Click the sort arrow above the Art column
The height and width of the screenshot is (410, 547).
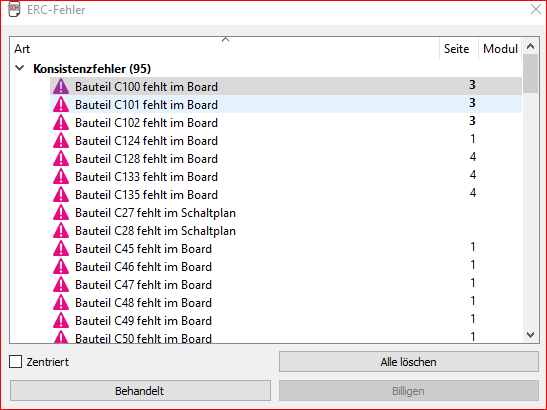tap(226, 39)
